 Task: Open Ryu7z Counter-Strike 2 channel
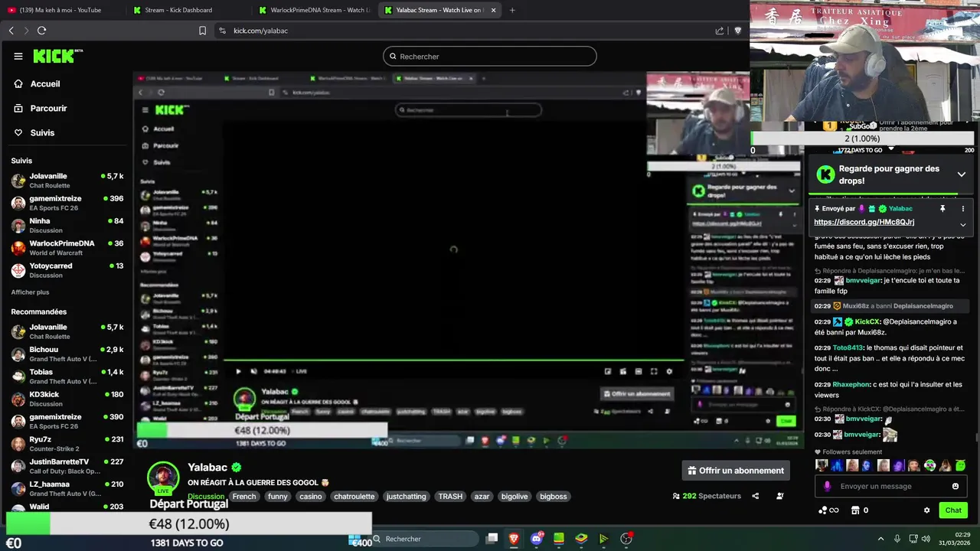click(67, 444)
